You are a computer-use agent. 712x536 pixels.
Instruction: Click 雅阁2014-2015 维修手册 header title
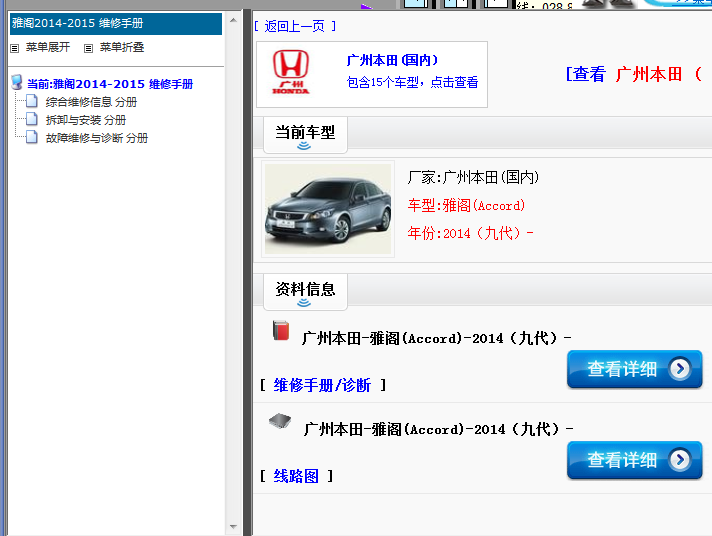(x=78, y=23)
